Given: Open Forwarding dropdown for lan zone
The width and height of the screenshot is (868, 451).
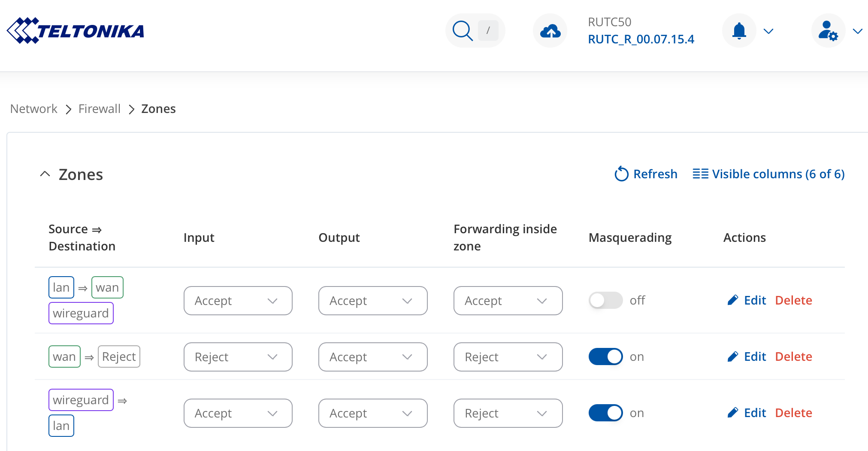Looking at the screenshot, I should [508, 301].
